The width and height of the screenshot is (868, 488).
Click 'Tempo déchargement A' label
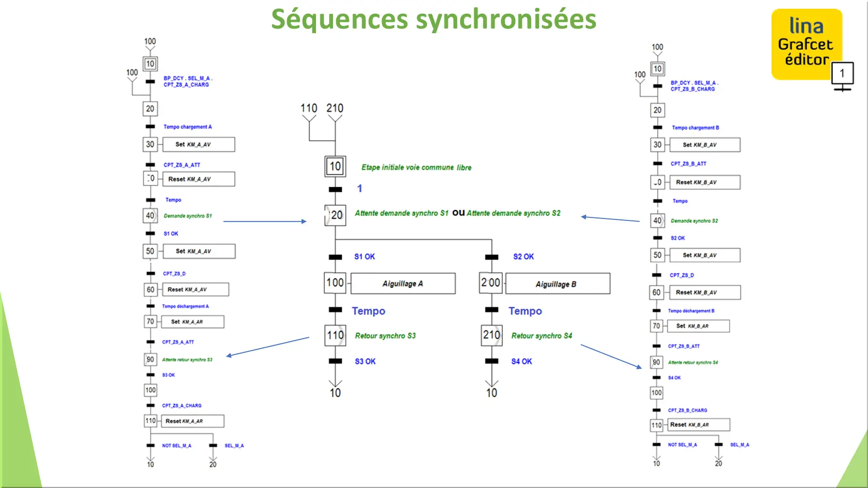click(x=185, y=307)
